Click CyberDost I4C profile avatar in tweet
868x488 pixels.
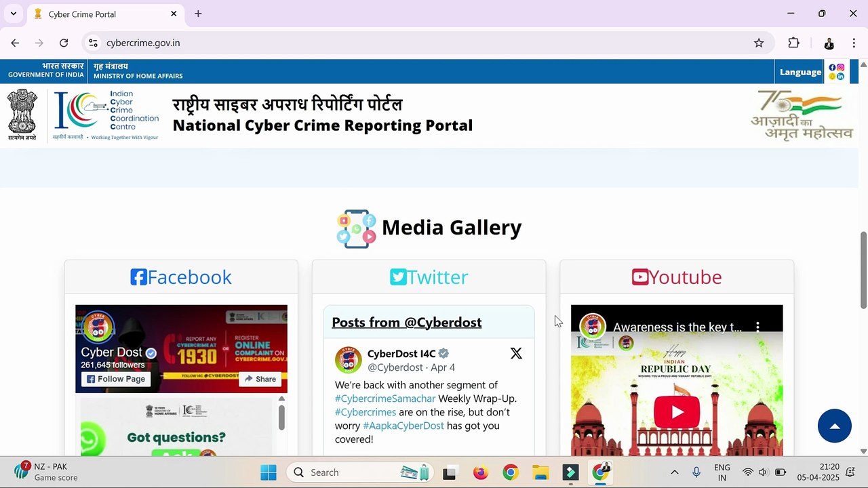(x=349, y=361)
